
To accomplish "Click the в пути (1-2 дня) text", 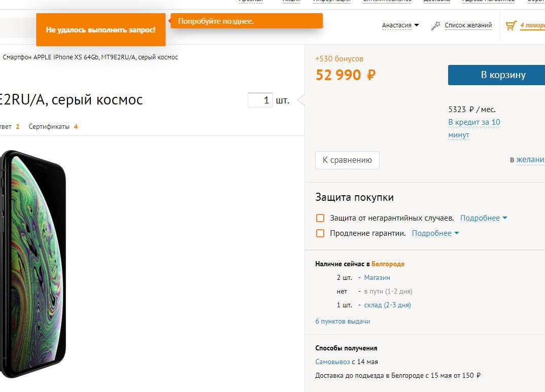I will tap(388, 291).
